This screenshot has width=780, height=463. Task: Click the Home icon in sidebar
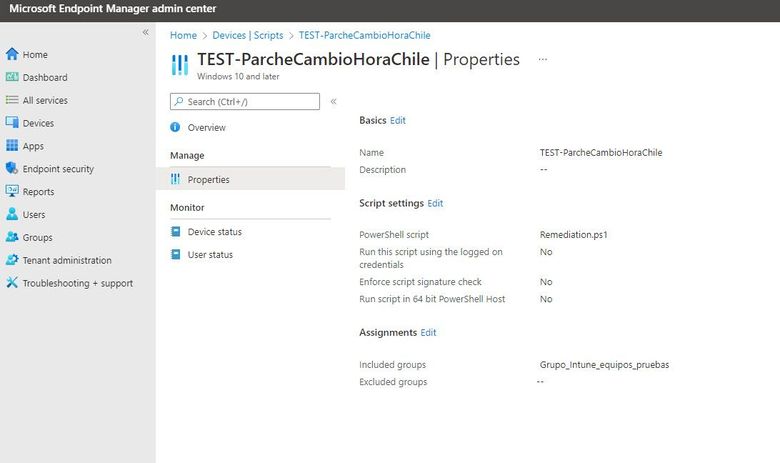pos(13,54)
